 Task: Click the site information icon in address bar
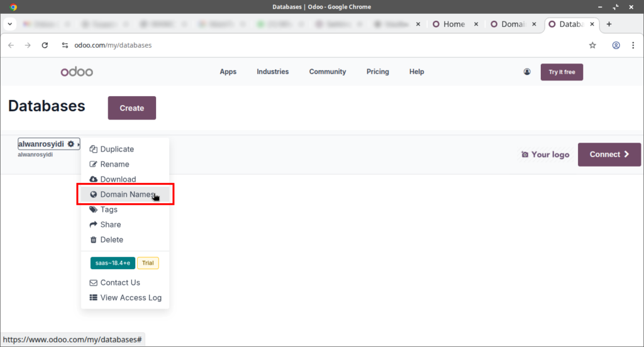coord(64,45)
